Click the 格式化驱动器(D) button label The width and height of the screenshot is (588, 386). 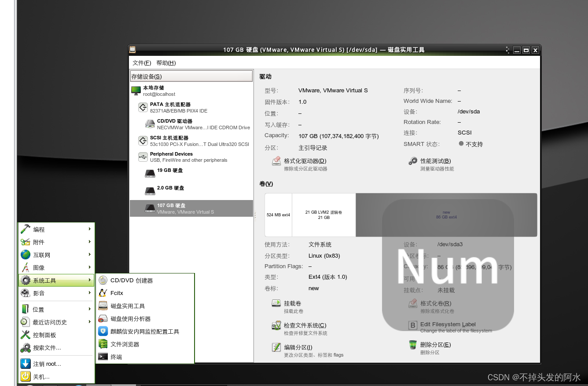click(x=305, y=161)
